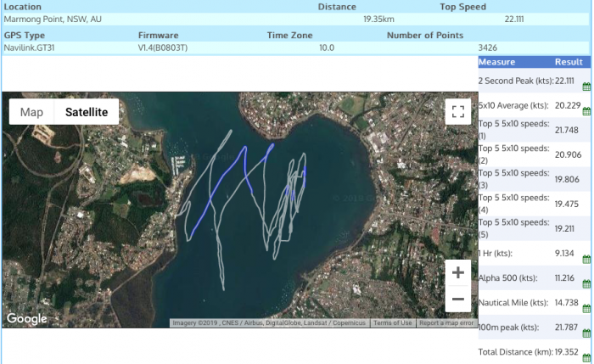Click the Google logo on map
594x364 pixels.
click(x=27, y=319)
